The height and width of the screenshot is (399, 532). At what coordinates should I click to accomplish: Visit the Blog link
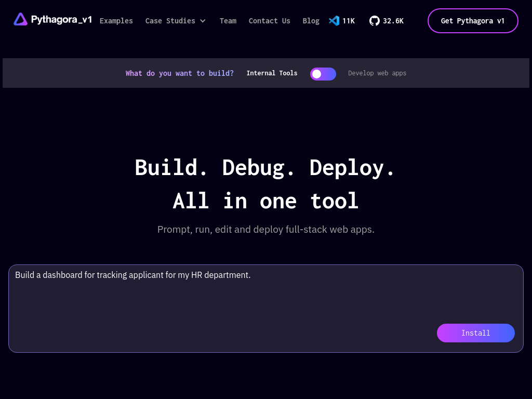pos(311,21)
